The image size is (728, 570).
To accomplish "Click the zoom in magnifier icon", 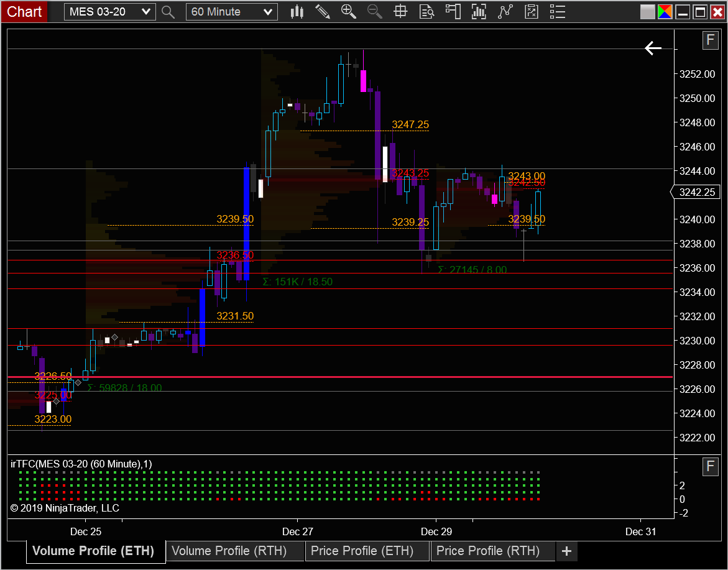I will pyautogui.click(x=348, y=12).
